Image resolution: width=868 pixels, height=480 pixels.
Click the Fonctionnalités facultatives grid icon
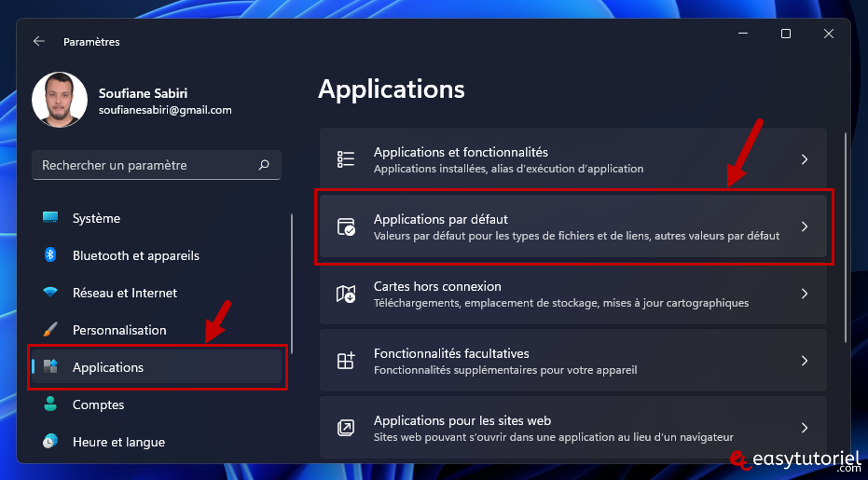[x=346, y=361]
